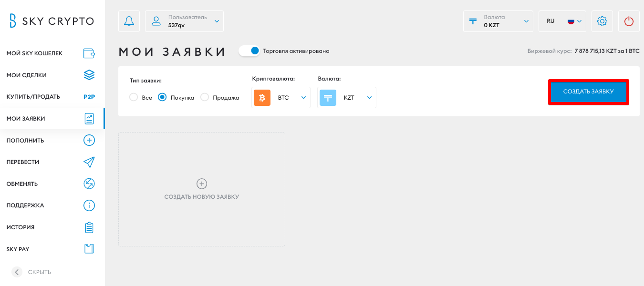Select Мои заявки menu item
This screenshot has width=644, height=286.
pyautogui.click(x=52, y=119)
